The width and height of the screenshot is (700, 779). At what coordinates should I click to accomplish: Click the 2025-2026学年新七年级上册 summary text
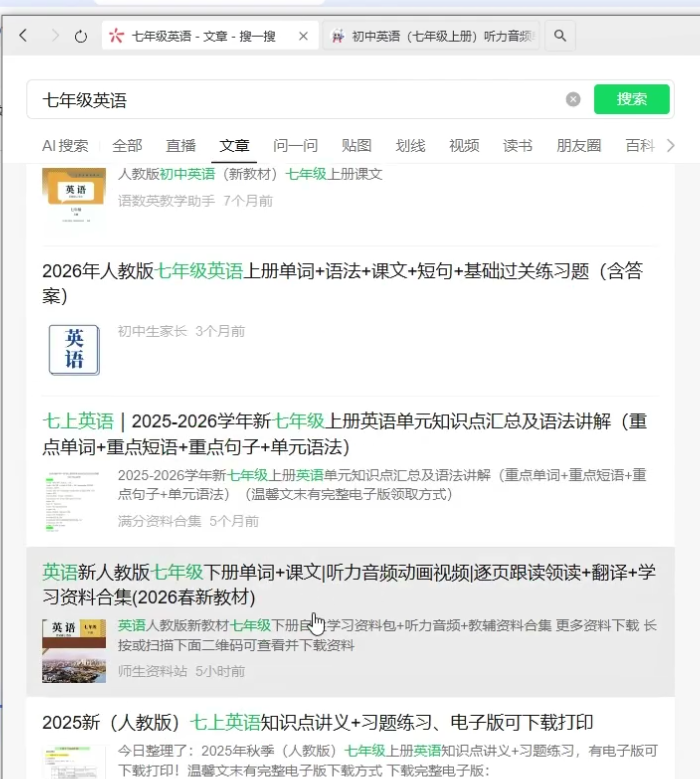click(382, 484)
